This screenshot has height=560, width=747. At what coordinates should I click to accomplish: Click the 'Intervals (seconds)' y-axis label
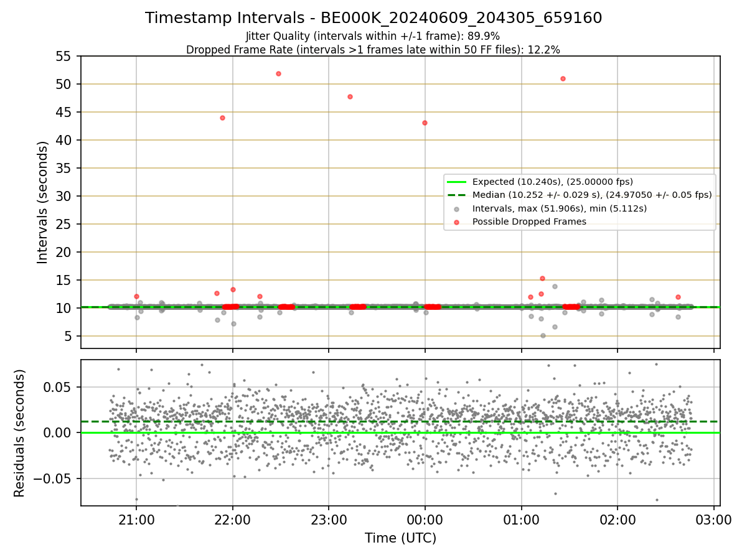coord(43,202)
